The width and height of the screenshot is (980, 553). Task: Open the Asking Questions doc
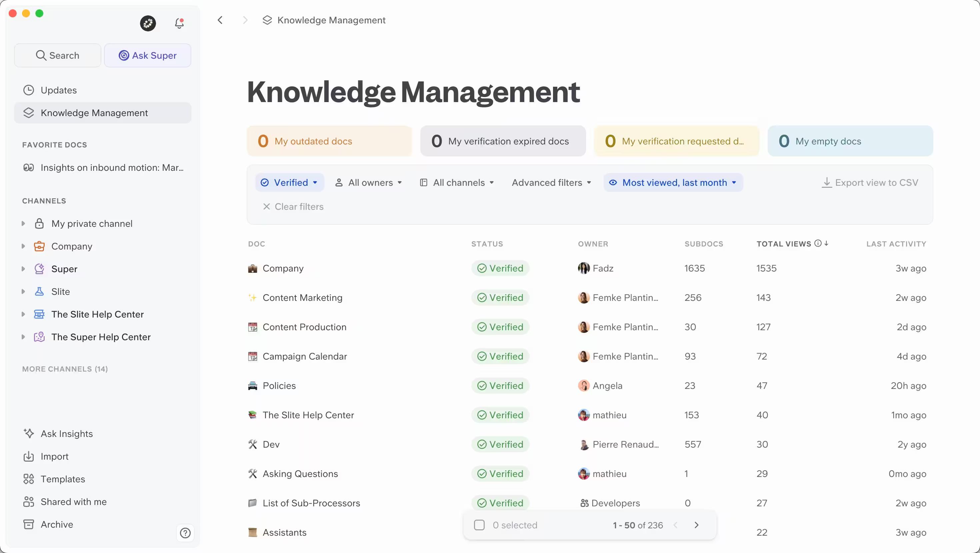point(300,474)
